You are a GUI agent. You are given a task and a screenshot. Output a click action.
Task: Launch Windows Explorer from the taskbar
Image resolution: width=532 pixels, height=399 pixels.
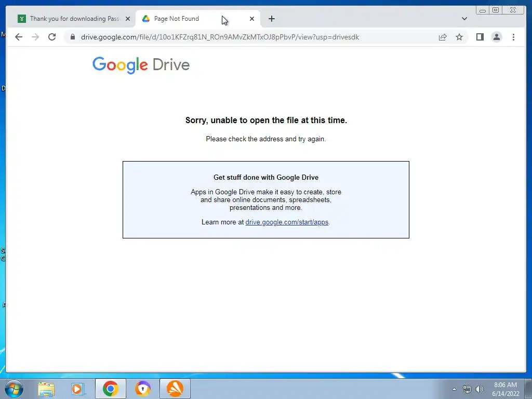click(46, 389)
